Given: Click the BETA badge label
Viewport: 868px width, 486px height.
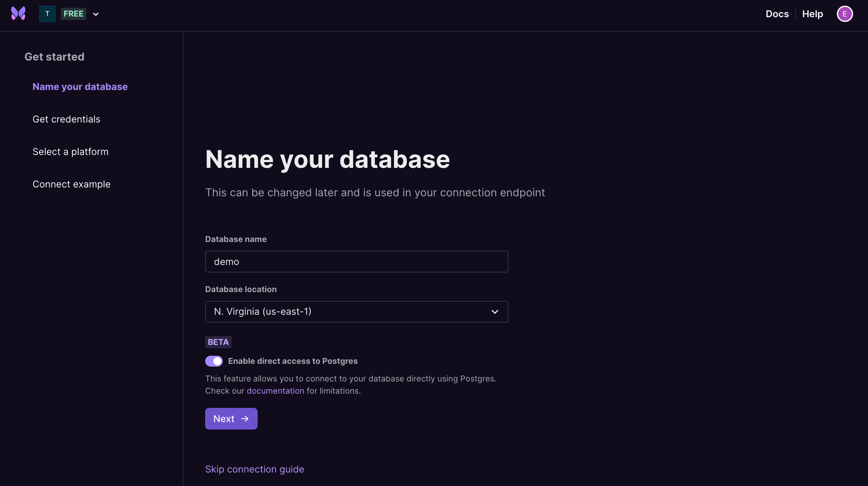Looking at the screenshot, I should 218,342.
